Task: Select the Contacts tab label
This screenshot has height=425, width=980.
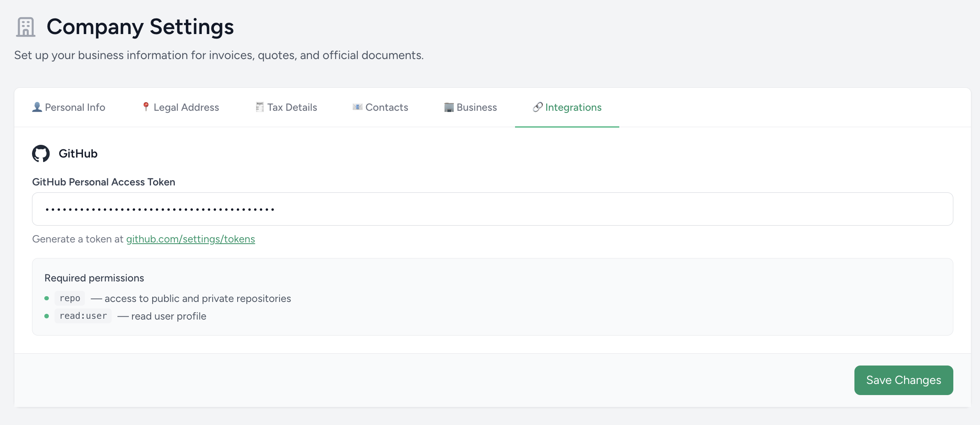Action: tap(387, 107)
